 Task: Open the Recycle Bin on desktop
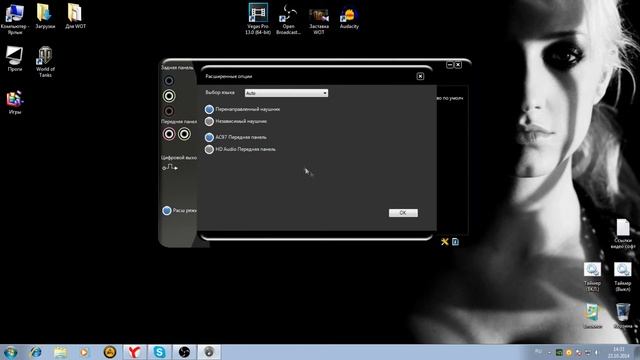[x=623, y=316]
